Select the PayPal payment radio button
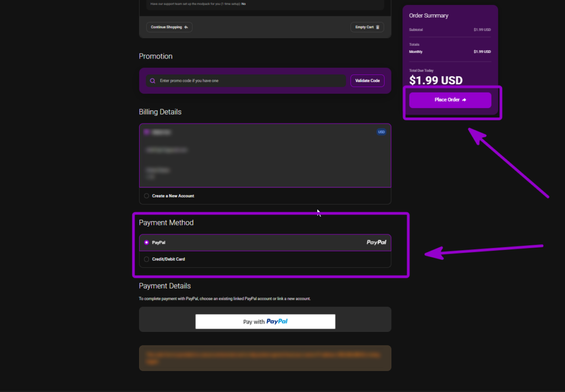565x392 pixels. click(146, 243)
